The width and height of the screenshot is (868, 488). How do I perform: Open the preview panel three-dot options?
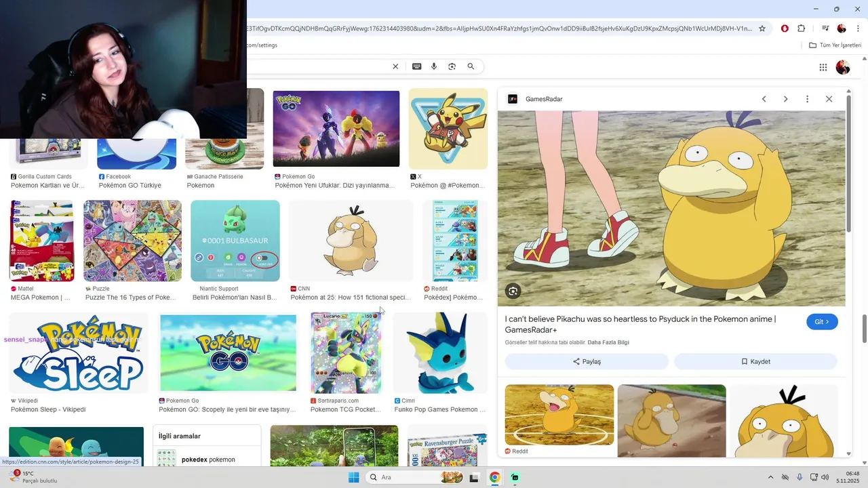(x=807, y=99)
